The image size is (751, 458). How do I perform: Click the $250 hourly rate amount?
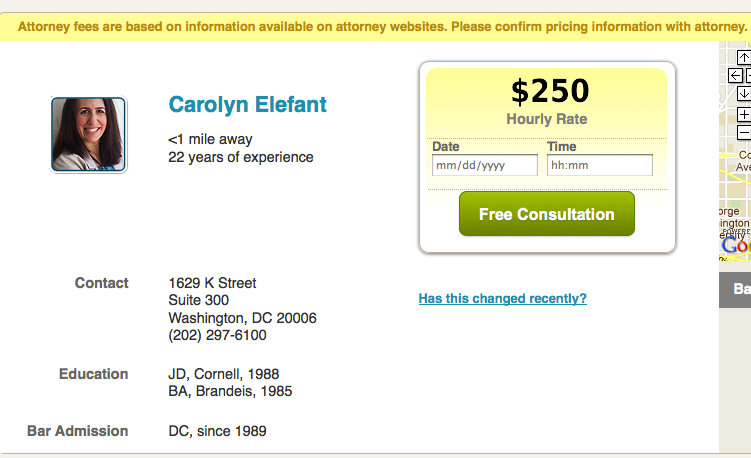point(549,91)
